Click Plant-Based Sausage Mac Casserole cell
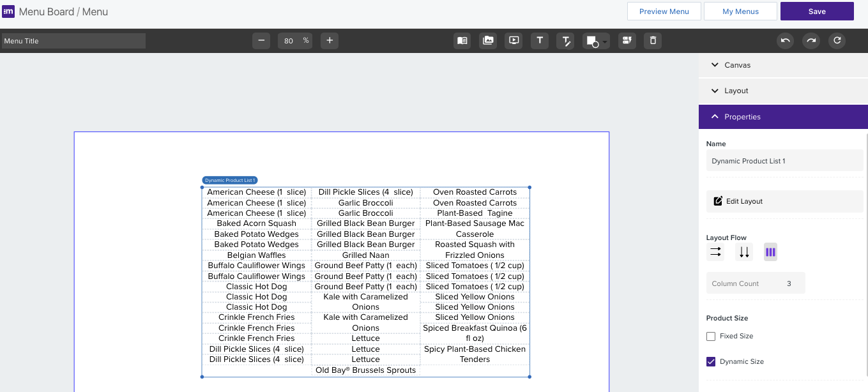This screenshot has height=392, width=868. click(x=475, y=229)
